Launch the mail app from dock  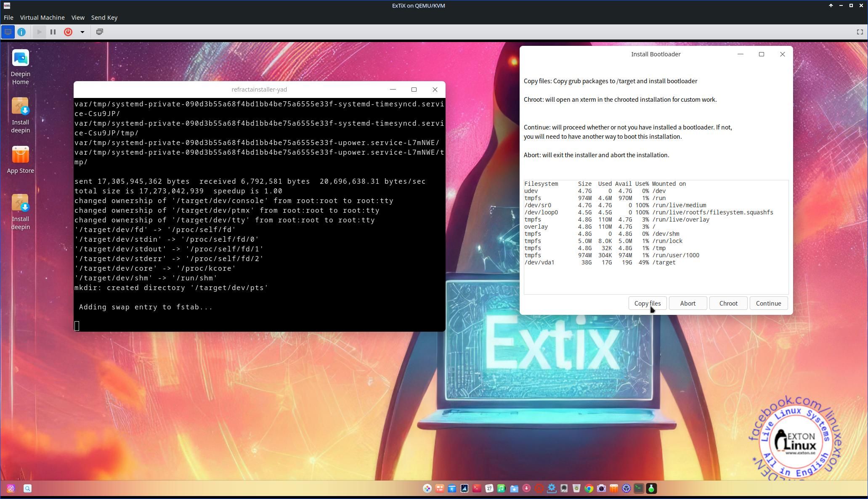coord(465,488)
